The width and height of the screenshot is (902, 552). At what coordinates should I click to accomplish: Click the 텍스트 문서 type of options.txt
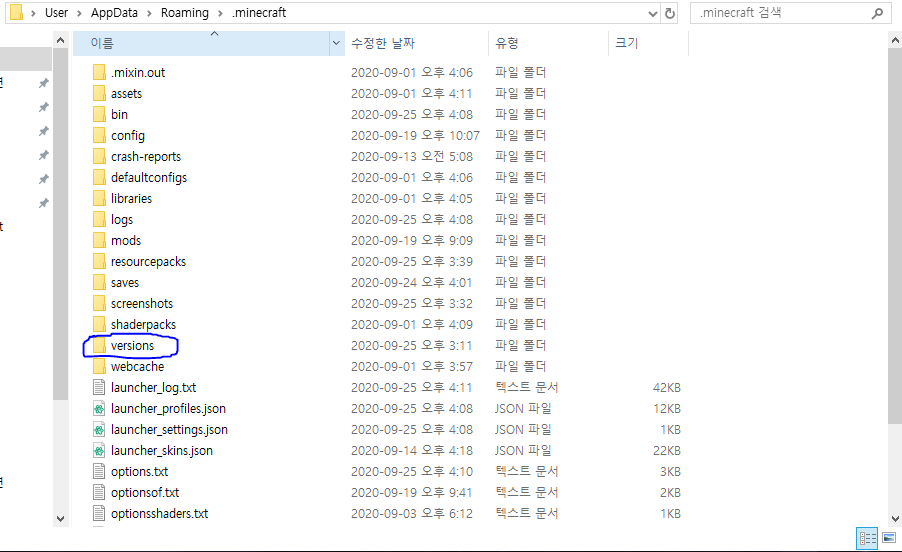coord(526,472)
